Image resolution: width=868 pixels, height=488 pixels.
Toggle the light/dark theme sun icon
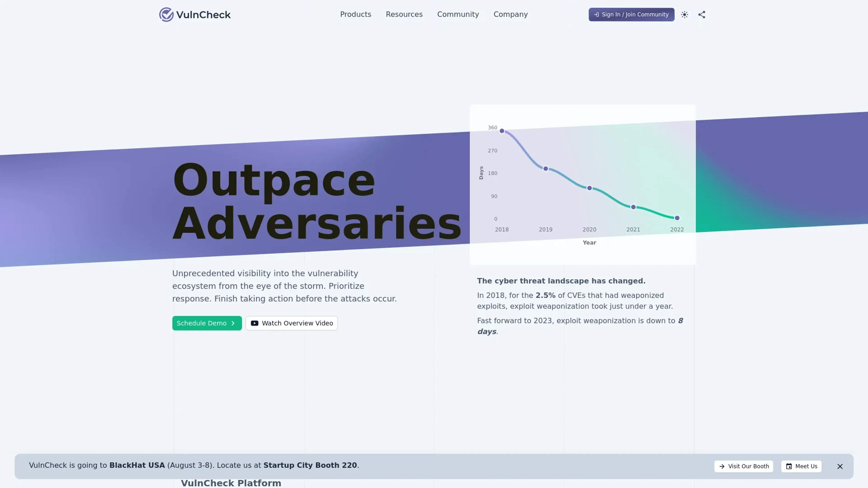coord(684,14)
